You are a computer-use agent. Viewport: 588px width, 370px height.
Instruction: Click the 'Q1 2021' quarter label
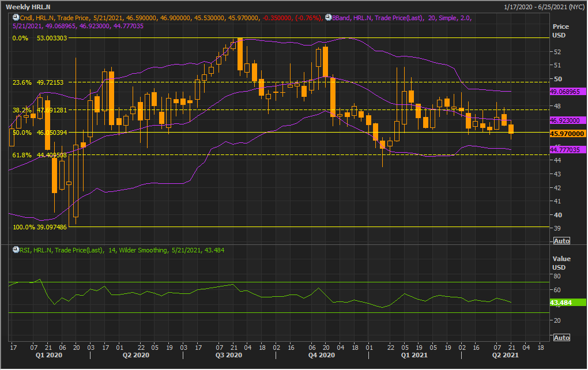coord(414,356)
